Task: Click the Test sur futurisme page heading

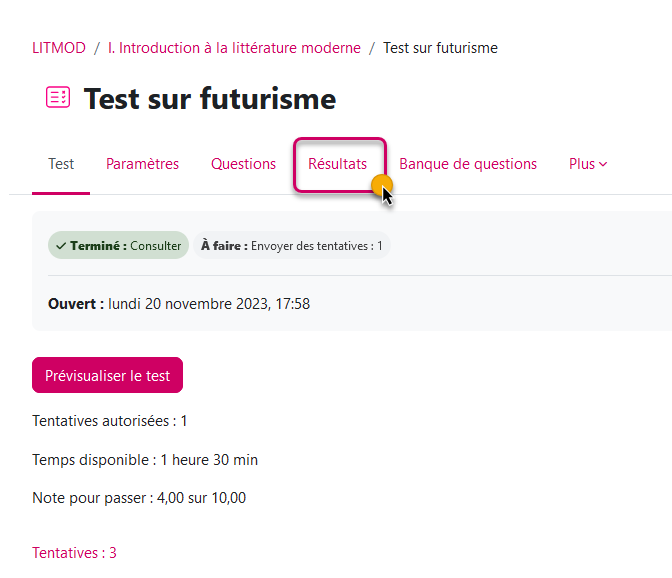Action: point(210,99)
